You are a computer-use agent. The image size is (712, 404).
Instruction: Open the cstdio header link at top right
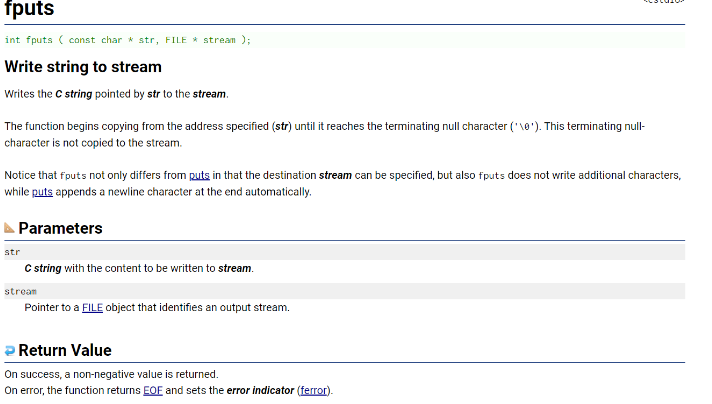(x=663, y=2)
